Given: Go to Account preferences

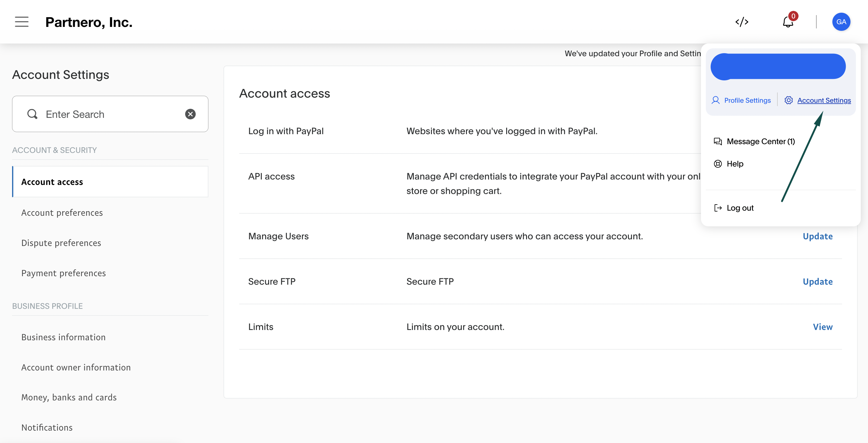Looking at the screenshot, I should pyautogui.click(x=62, y=213).
